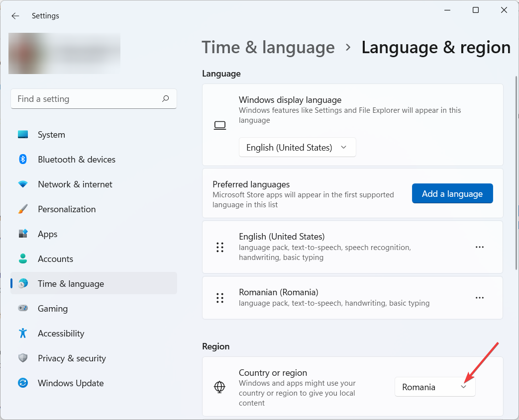
Task: Select Apps in the sidebar
Action: pyautogui.click(x=48, y=234)
